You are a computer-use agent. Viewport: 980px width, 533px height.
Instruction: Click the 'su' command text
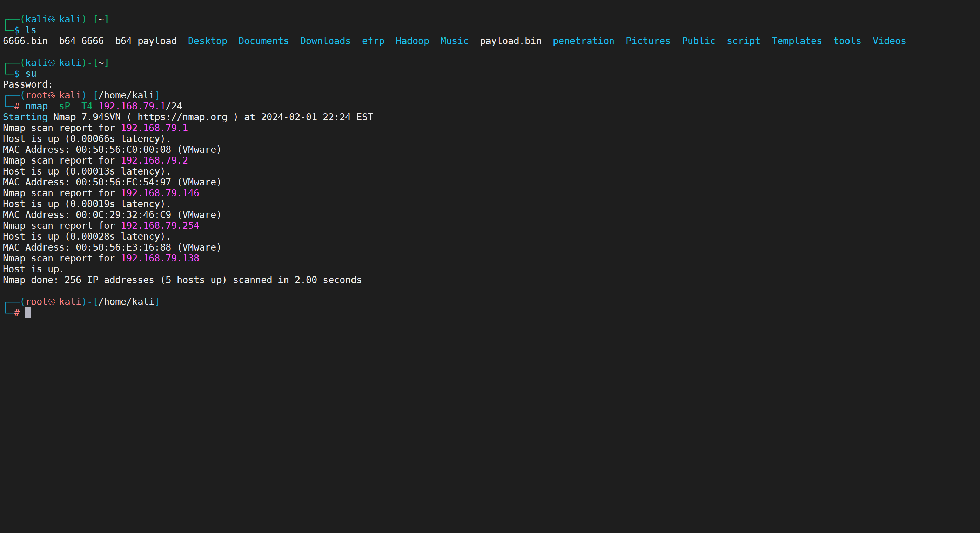coord(31,74)
